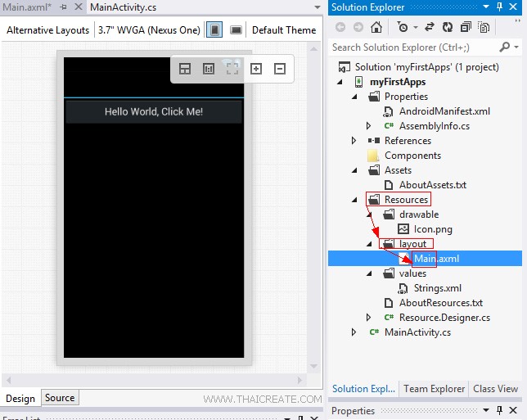Select Solution 'myFirstApps' (1 project) node
The image size is (527, 420).
427,67
